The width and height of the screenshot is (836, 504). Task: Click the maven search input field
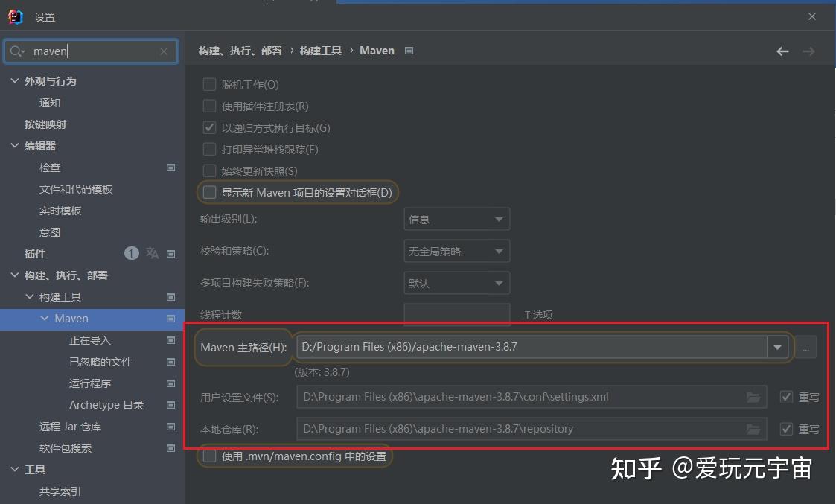coord(92,51)
